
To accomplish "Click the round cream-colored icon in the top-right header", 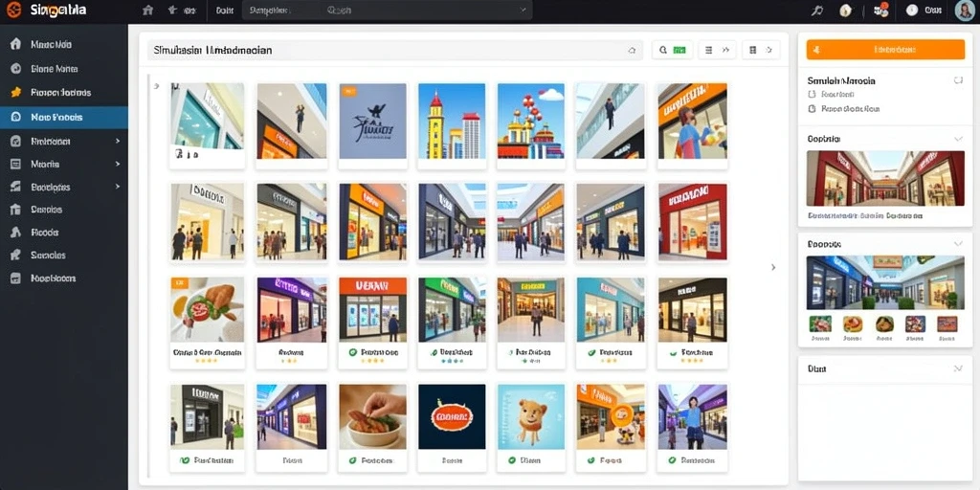I will pos(846,10).
